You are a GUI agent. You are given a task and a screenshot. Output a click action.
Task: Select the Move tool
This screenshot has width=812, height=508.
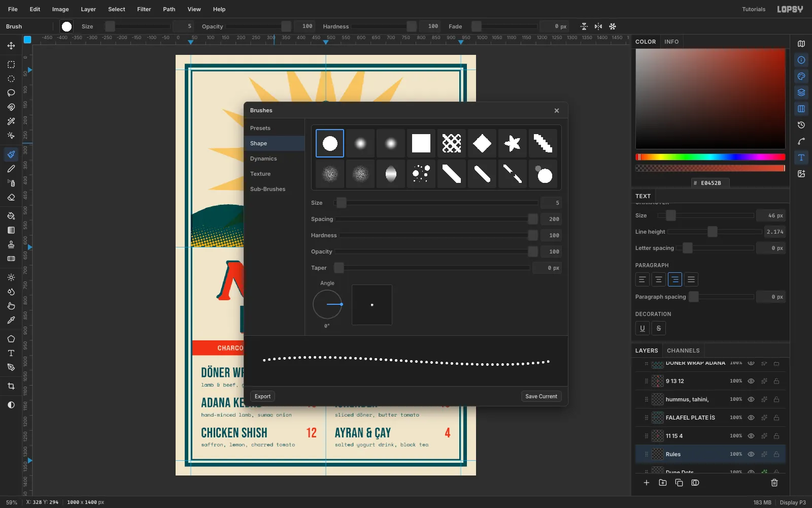click(11, 46)
